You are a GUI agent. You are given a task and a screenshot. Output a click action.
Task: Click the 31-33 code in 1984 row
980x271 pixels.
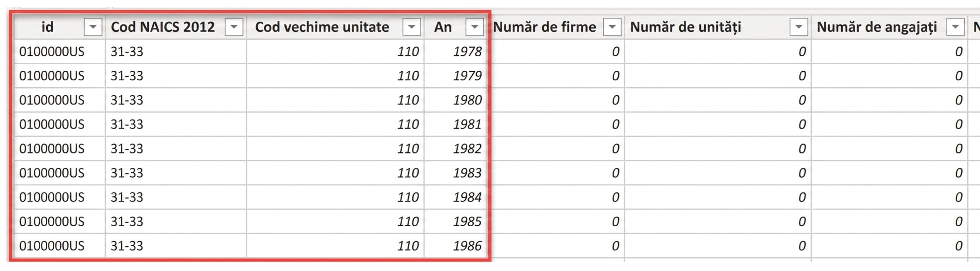[x=127, y=197]
